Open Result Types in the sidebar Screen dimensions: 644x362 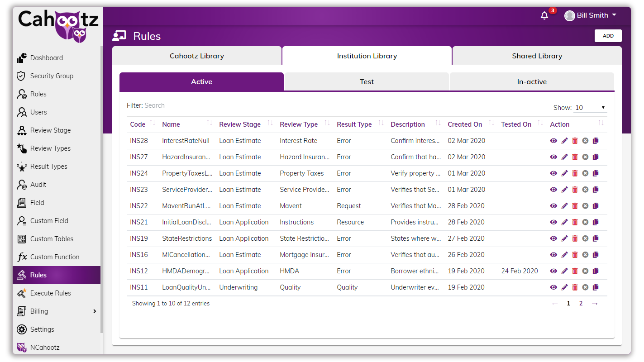click(x=49, y=167)
